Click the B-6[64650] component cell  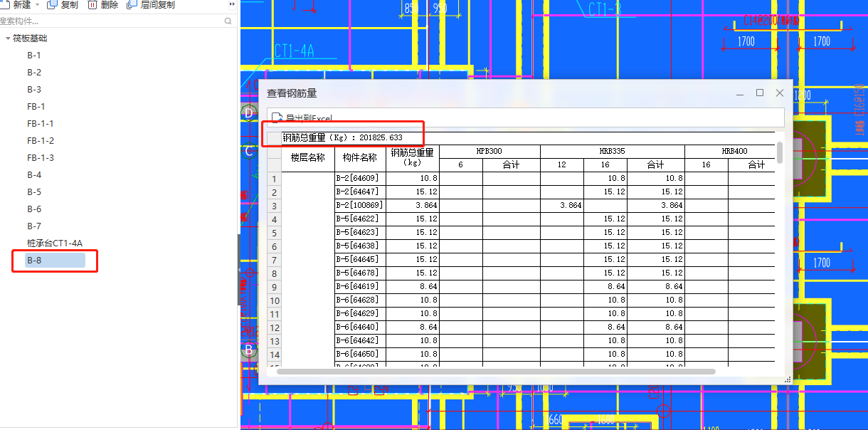click(x=360, y=355)
